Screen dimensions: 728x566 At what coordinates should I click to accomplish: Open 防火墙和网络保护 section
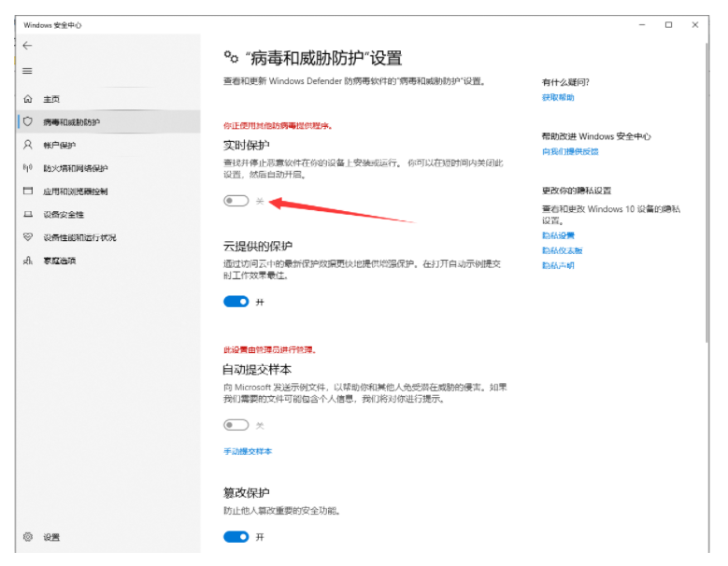point(75,168)
